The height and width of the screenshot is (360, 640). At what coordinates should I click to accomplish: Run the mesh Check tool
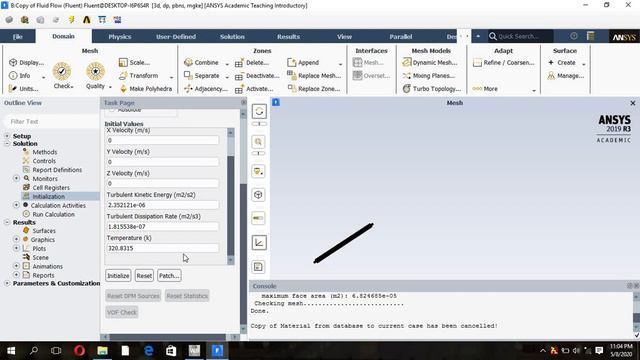point(62,76)
